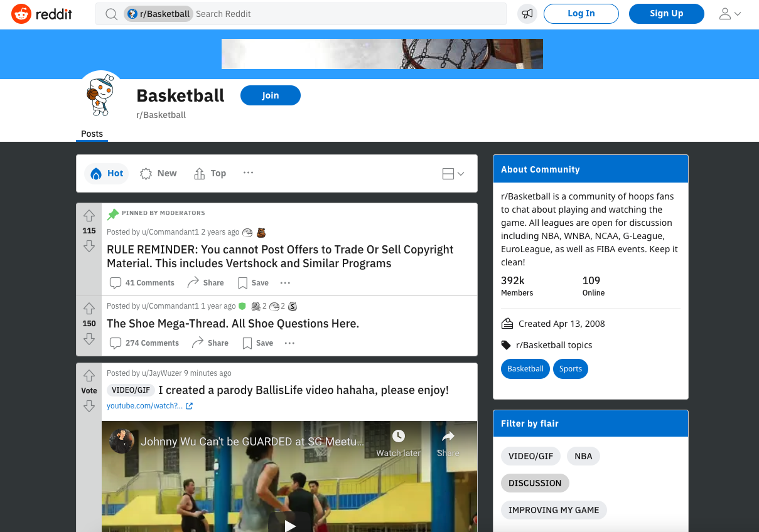Save the Shoe Mega-Thread post
759x532 pixels.
coord(257,343)
